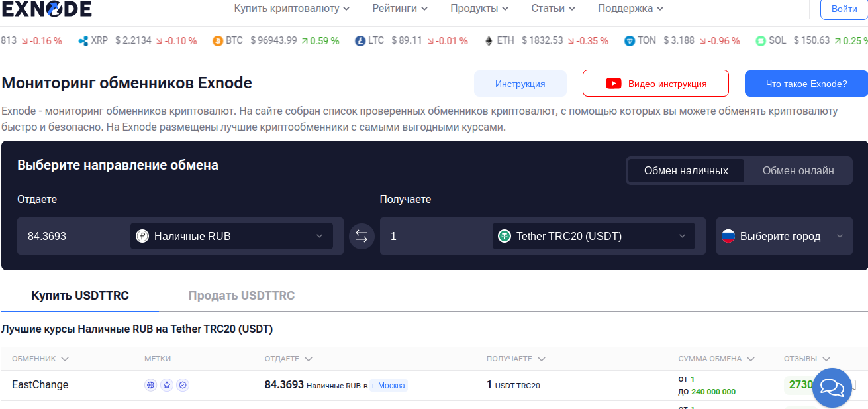Screen dimensions: 868x409
Task: Open the Tether TRC20 (USDT) currency dropdown
Action: click(x=594, y=236)
